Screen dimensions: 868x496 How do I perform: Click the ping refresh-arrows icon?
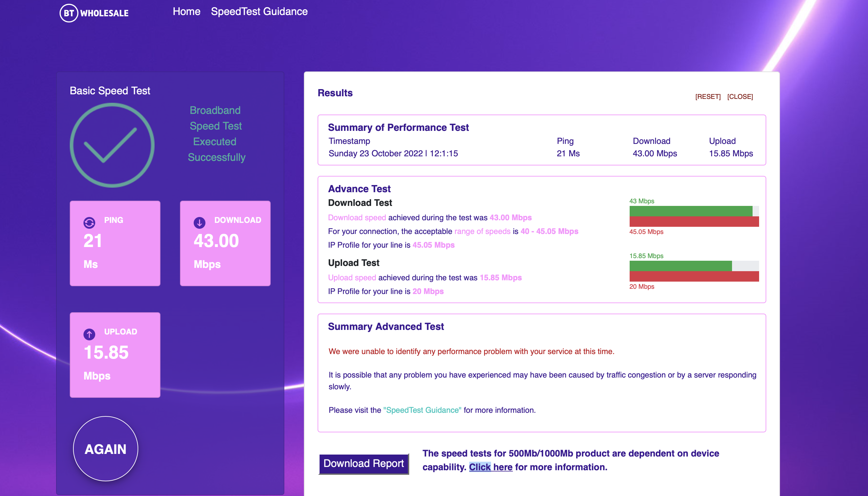tap(89, 223)
